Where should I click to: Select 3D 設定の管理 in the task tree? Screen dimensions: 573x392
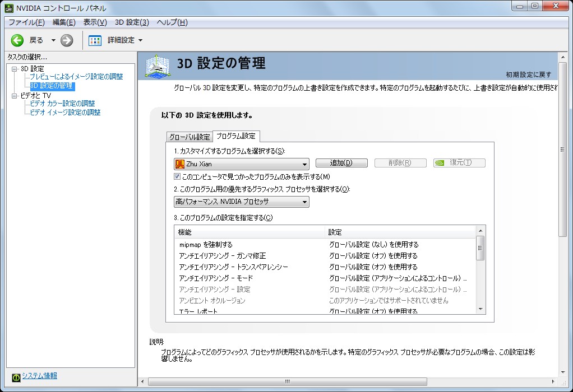click(x=52, y=86)
